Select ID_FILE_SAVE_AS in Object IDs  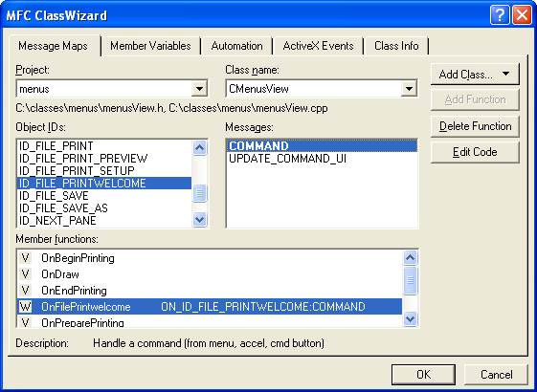[x=104, y=208]
